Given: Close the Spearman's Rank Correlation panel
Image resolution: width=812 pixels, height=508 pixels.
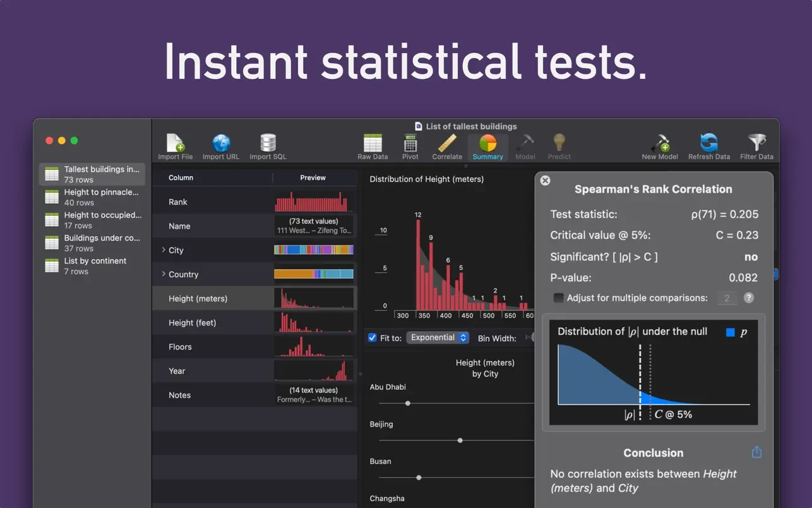Looking at the screenshot, I should [546, 181].
